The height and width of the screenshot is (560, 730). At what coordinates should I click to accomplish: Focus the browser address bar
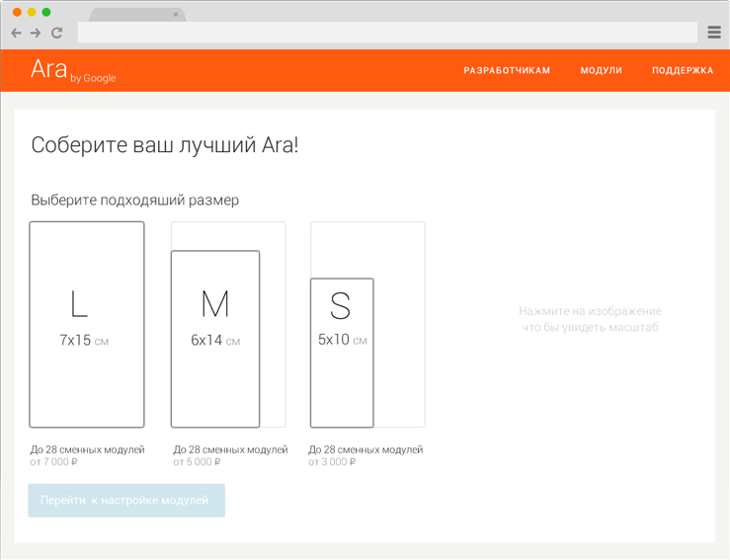tap(387, 33)
